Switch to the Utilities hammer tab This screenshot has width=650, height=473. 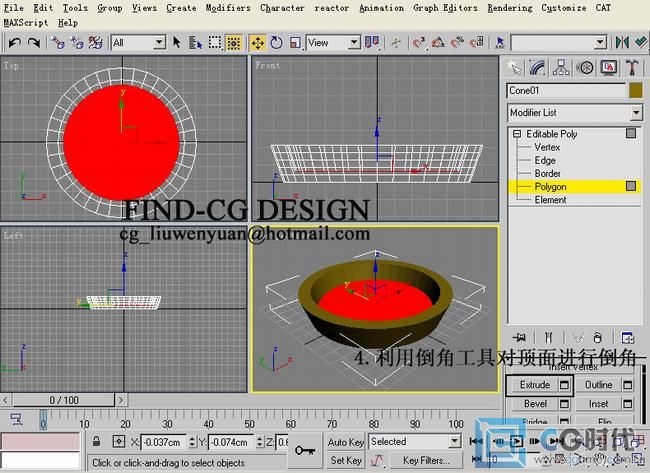coord(632,68)
